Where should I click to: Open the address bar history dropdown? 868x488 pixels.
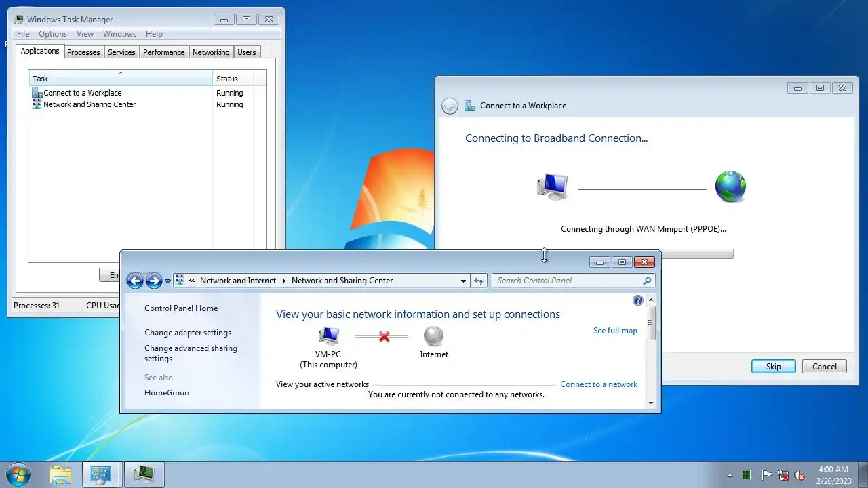tap(463, 281)
